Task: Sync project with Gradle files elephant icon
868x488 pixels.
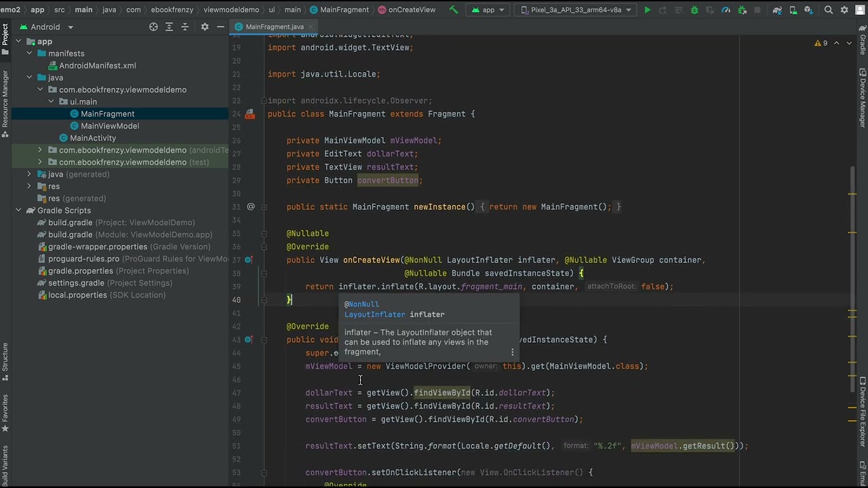Action: (x=777, y=10)
